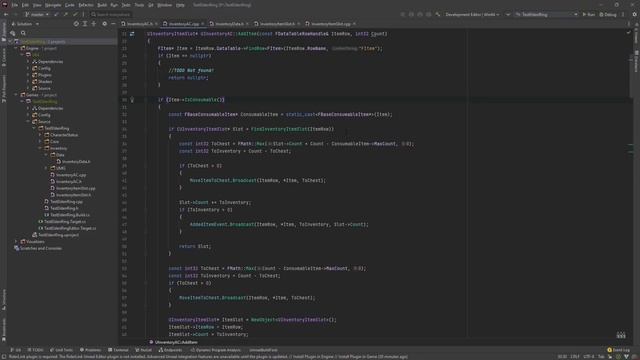640x360 pixels.
Task: Switch to the InventoryItemSlot.cpp tab
Action: 331,24
